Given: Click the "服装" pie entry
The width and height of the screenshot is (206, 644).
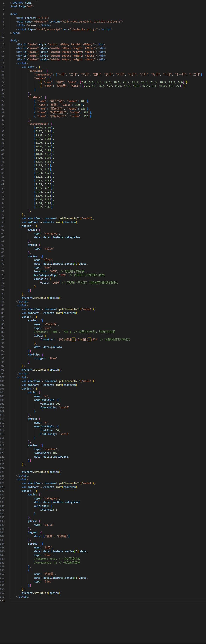Looking at the screenshot, I should click(59, 105).
